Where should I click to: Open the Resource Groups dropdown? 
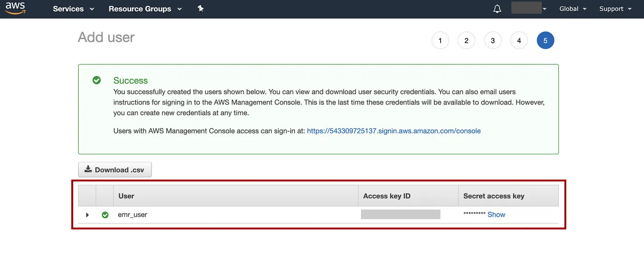pyautogui.click(x=145, y=9)
